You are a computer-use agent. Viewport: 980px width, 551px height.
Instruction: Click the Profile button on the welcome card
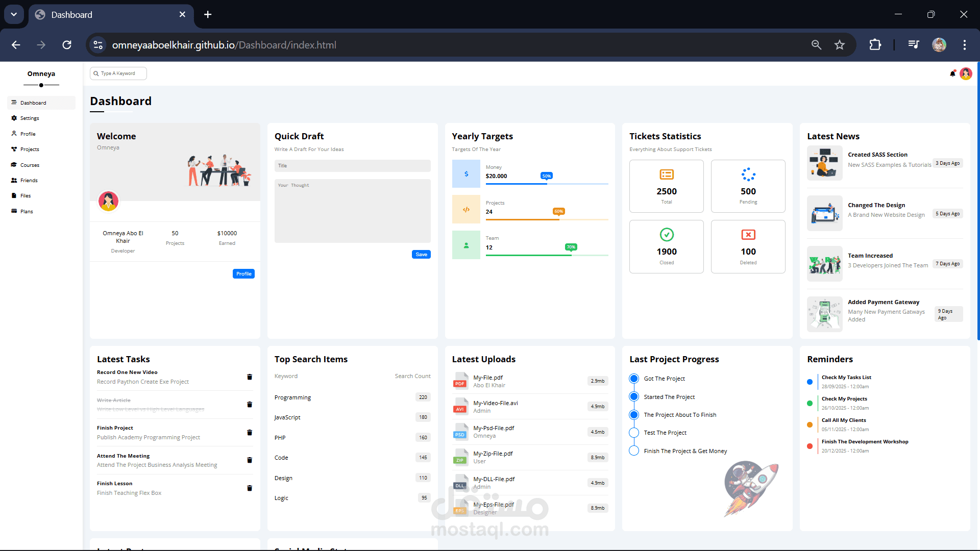(243, 273)
